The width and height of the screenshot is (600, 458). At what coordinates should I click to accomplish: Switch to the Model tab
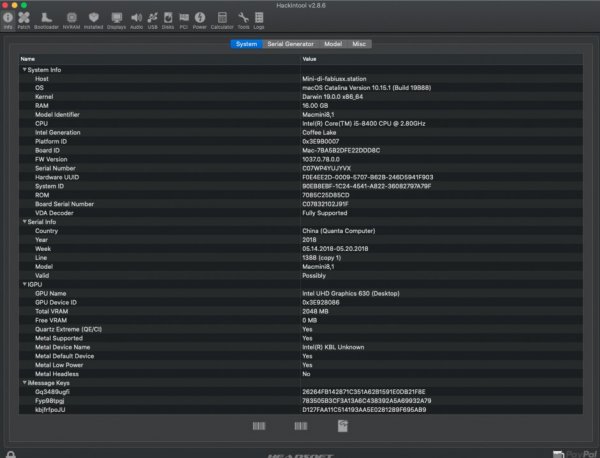click(333, 44)
